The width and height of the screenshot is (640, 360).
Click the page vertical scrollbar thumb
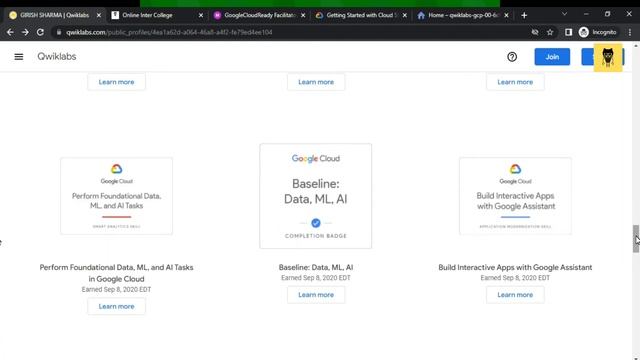pyautogui.click(x=636, y=239)
